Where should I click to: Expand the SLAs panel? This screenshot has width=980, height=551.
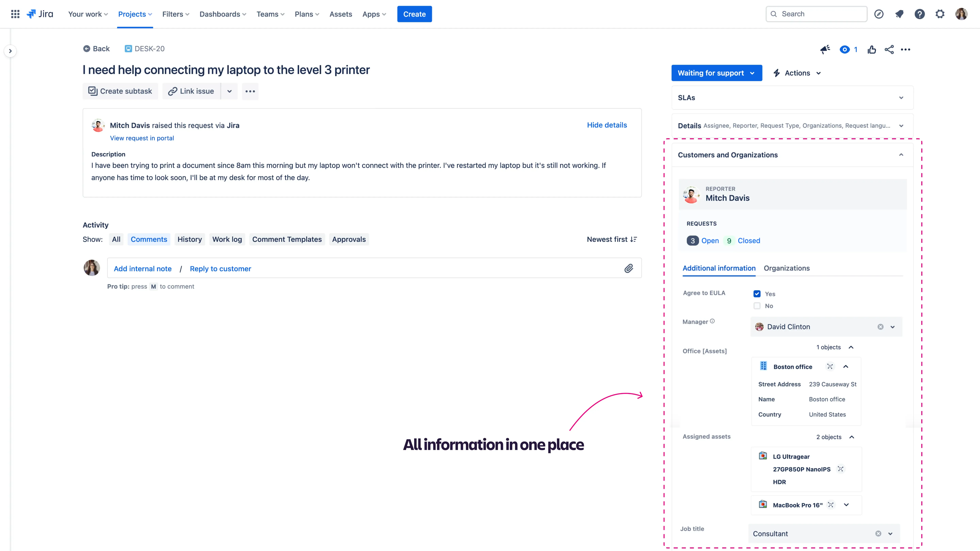(792, 98)
